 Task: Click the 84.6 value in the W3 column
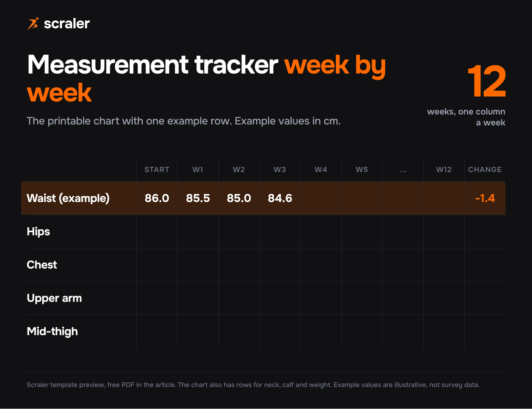click(x=280, y=198)
